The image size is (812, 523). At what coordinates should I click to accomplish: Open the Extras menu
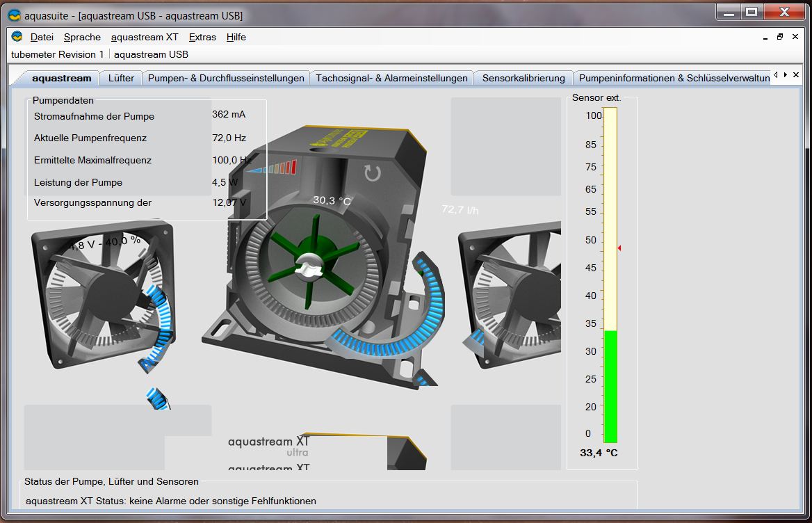[x=202, y=37]
